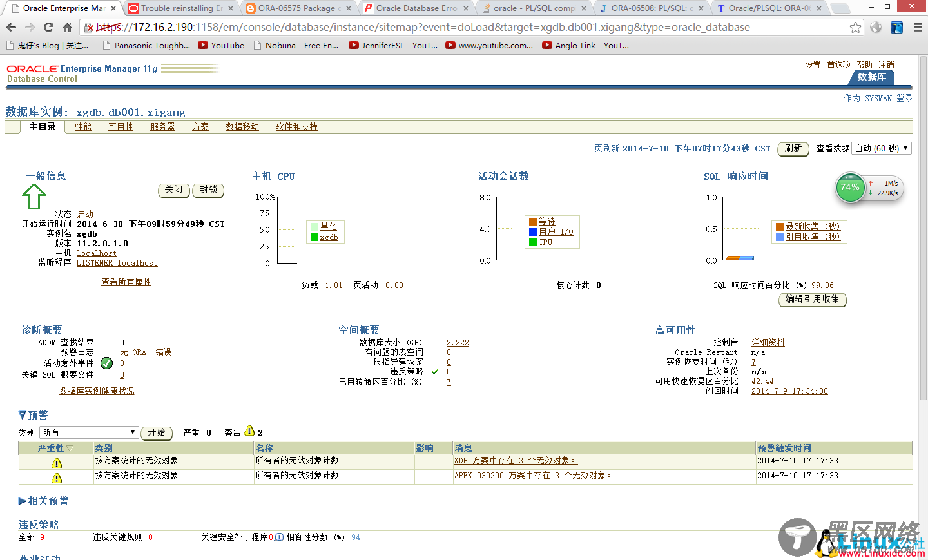This screenshot has width=928, height=560.
Task: Click the 封锁 button
Action: pyautogui.click(x=208, y=189)
